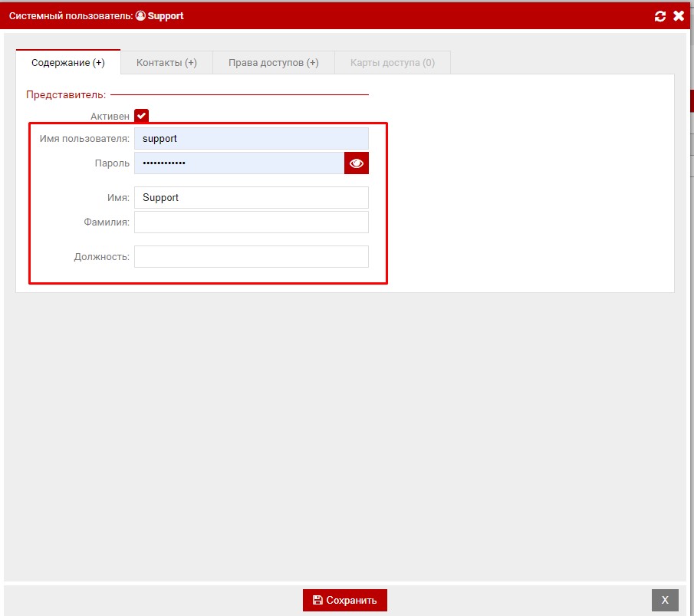Click the empty Должность input field
Viewport: 694px width, 616px height.
pyautogui.click(x=251, y=256)
